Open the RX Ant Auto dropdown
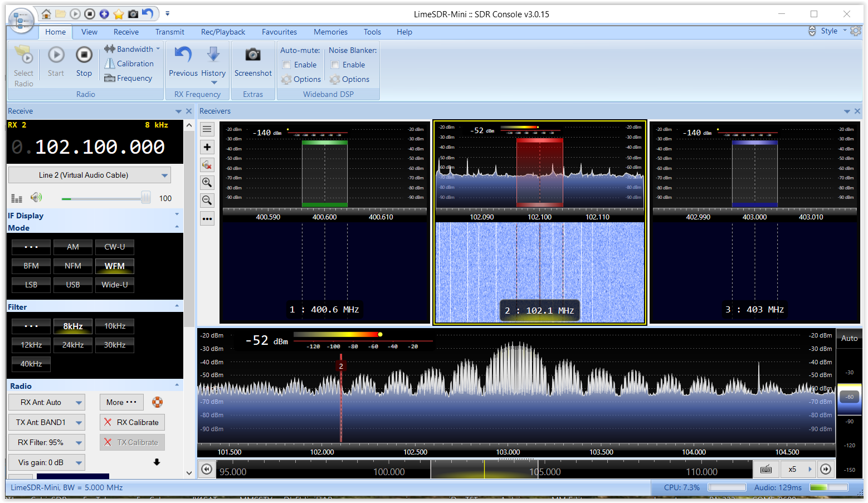The height and width of the screenshot is (503, 868). point(47,402)
